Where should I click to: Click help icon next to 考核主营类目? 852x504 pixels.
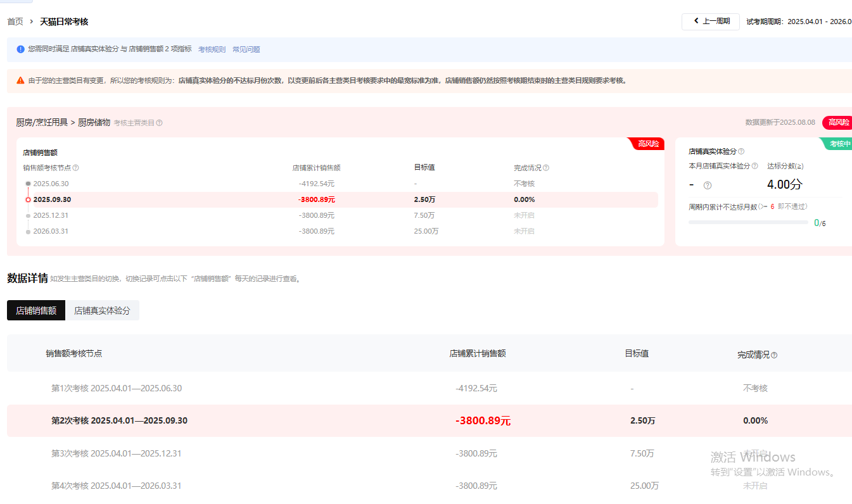(159, 123)
